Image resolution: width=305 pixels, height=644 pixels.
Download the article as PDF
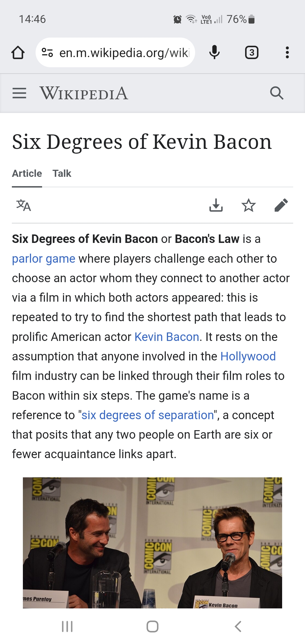[216, 205]
